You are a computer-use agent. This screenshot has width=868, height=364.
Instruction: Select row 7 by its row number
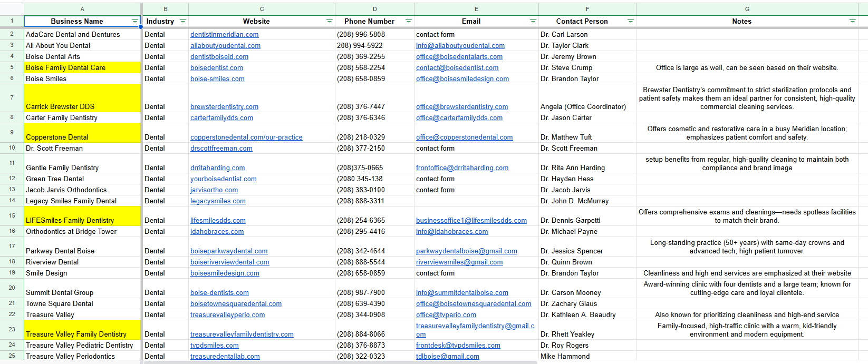coord(12,98)
